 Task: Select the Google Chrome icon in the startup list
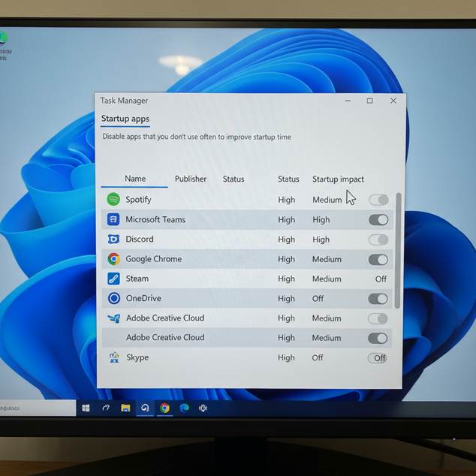(113, 259)
